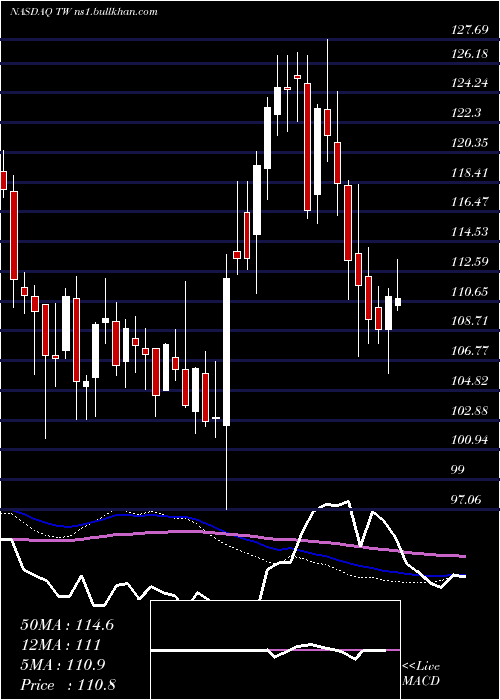Click the 112.59 price axis label
500x700 pixels.
click(468, 262)
